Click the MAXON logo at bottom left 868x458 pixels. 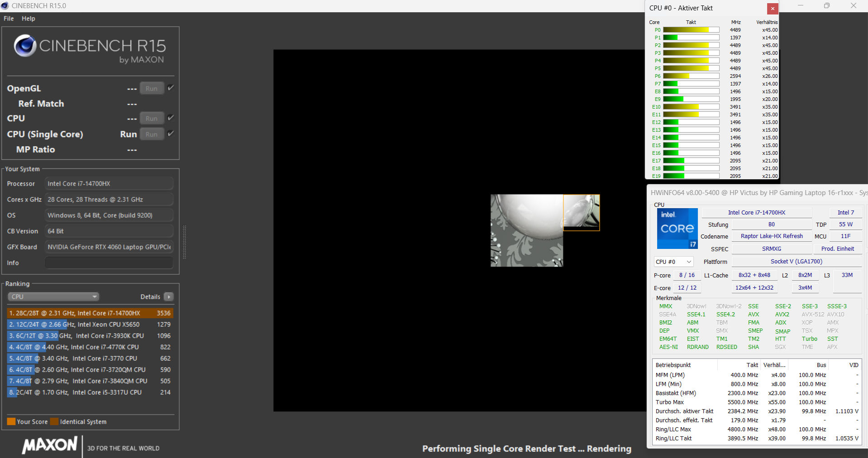point(50,445)
